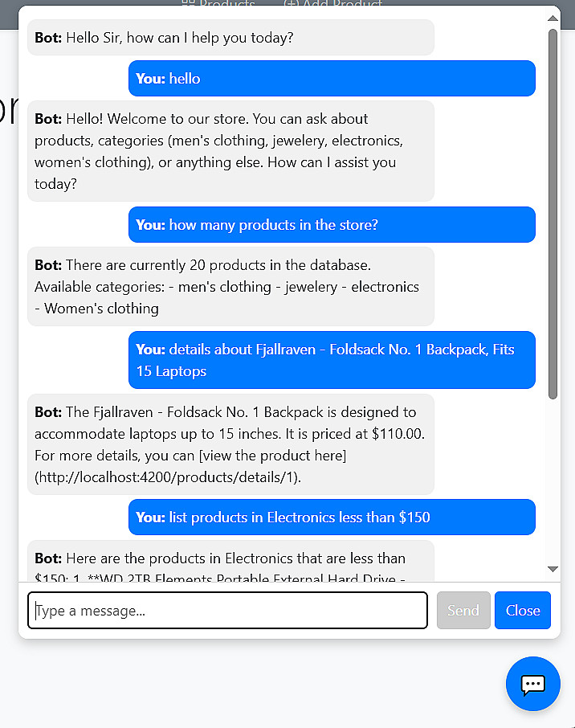Click the bot's 'Hello Sir' greeting message
The height and width of the screenshot is (728, 575).
pyautogui.click(x=230, y=38)
